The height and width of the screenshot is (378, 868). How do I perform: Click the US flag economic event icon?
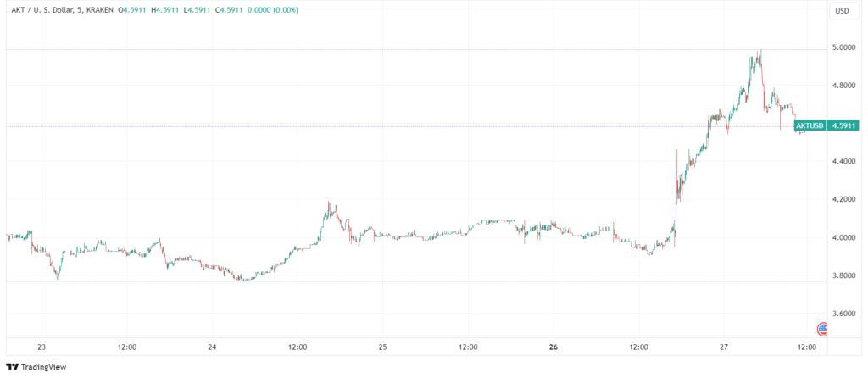click(x=822, y=329)
